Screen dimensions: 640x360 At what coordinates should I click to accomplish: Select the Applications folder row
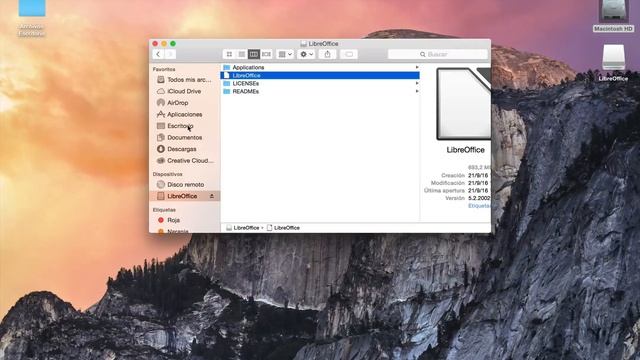click(320, 67)
